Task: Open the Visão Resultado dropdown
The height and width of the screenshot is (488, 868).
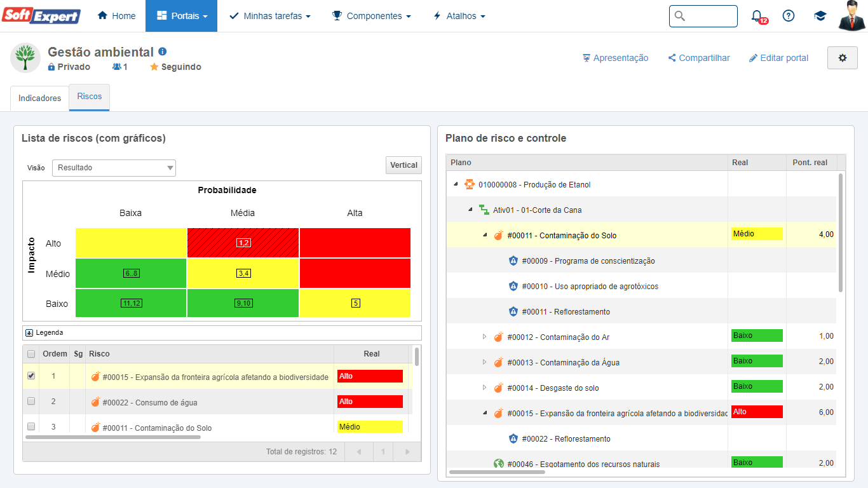Action: pyautogui.click(x=114, y=168)
